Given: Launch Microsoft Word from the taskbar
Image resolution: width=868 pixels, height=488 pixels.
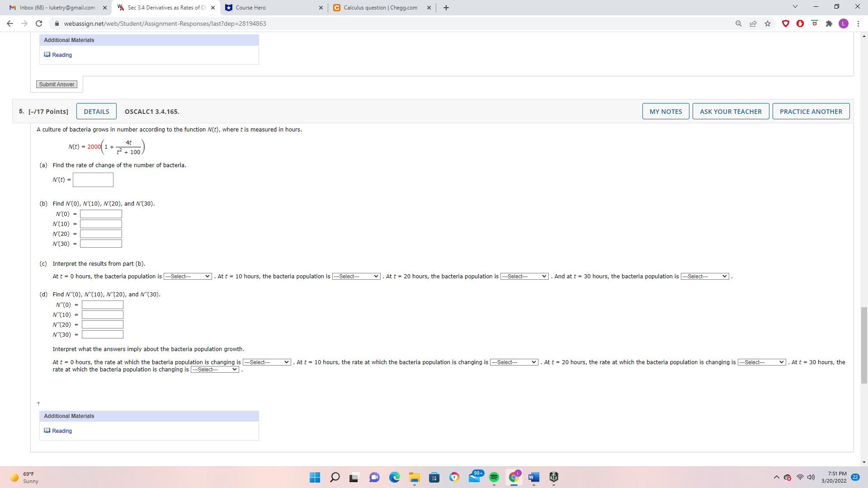Looking at the screenshot, I should click(x=533, y=477).
